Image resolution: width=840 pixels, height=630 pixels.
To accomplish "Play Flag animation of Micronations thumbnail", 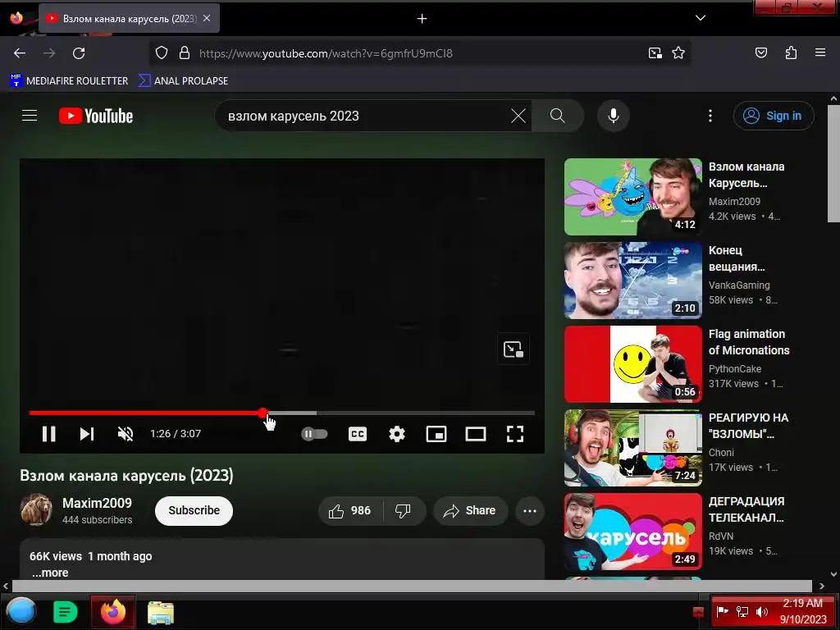I will [x=632, y=363].
